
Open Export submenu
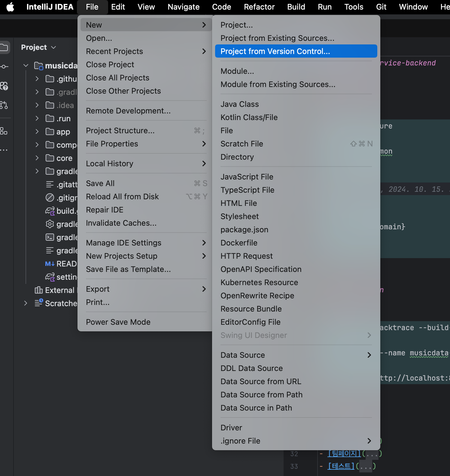(x=146, y=289)
